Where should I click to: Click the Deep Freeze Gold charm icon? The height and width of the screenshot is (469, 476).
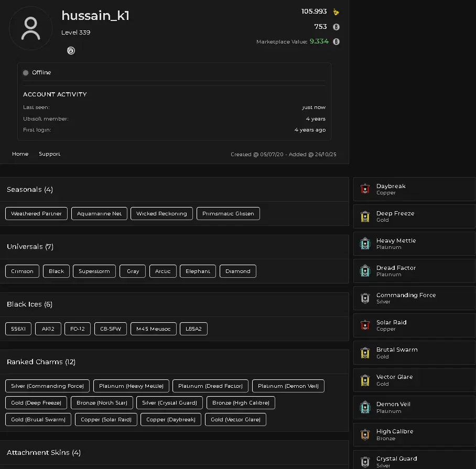365,216
